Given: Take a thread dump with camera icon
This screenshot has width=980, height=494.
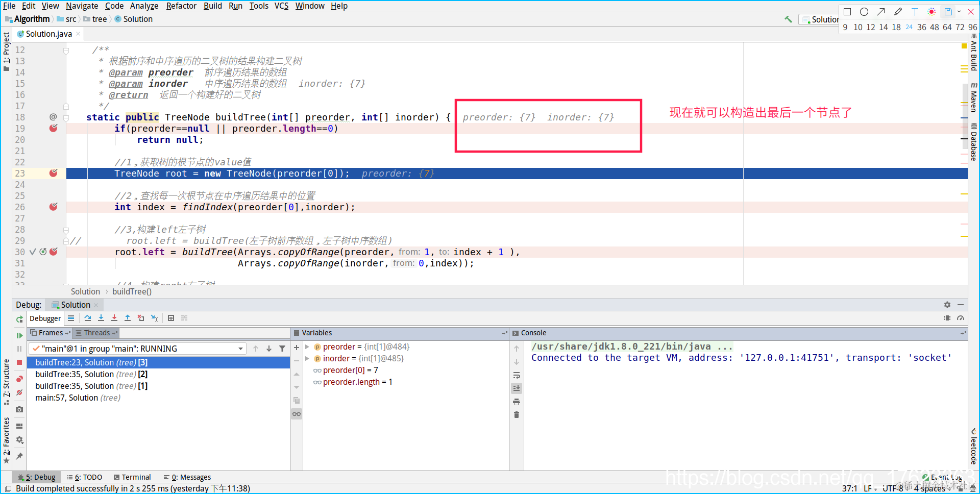Looking at the screenshot, I should (19, 409).
